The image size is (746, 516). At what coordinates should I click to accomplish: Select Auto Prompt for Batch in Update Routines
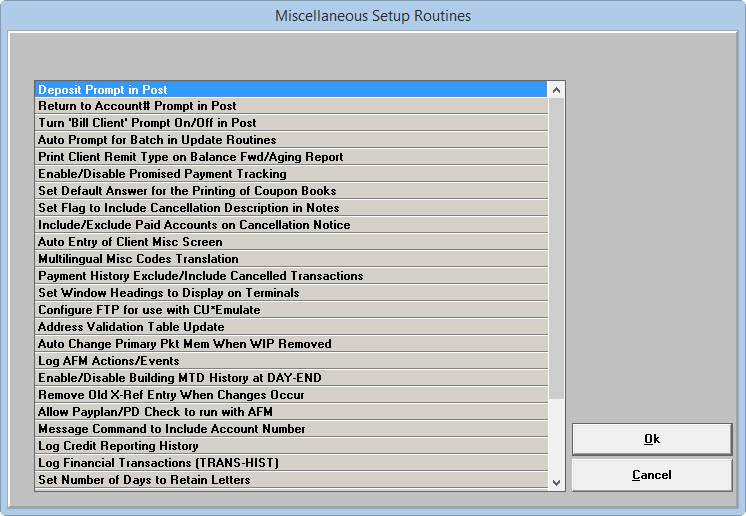[290, 140]
